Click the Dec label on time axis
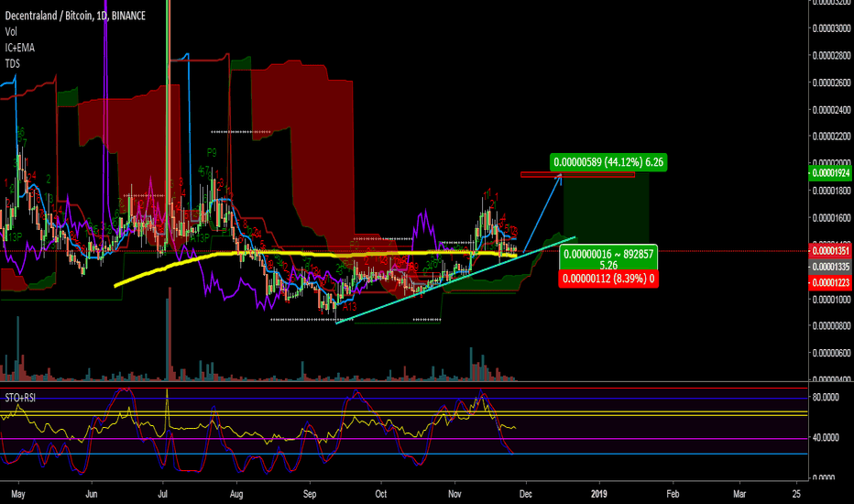This screenshot has width=854, height=504. [526, 494]
